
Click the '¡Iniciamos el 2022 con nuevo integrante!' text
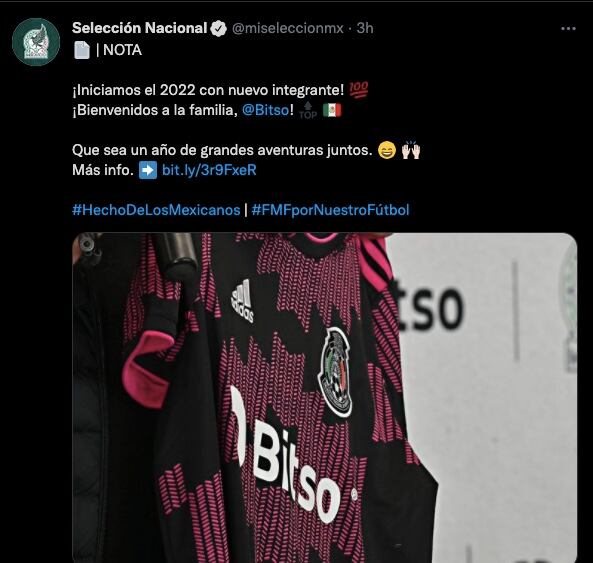208,90
